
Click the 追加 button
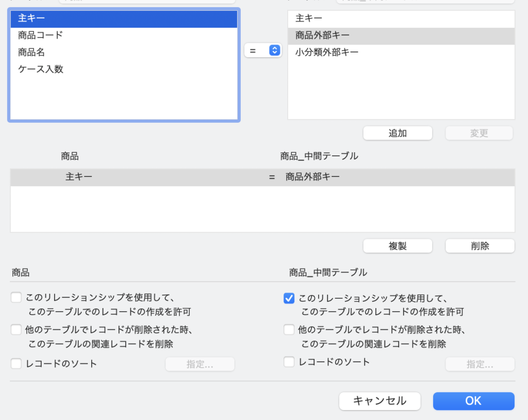398,133
